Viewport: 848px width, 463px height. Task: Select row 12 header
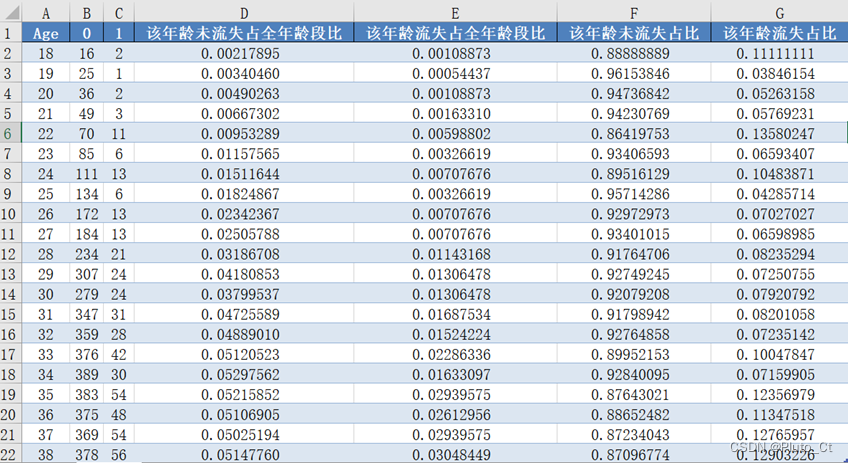tap(11, 254)
